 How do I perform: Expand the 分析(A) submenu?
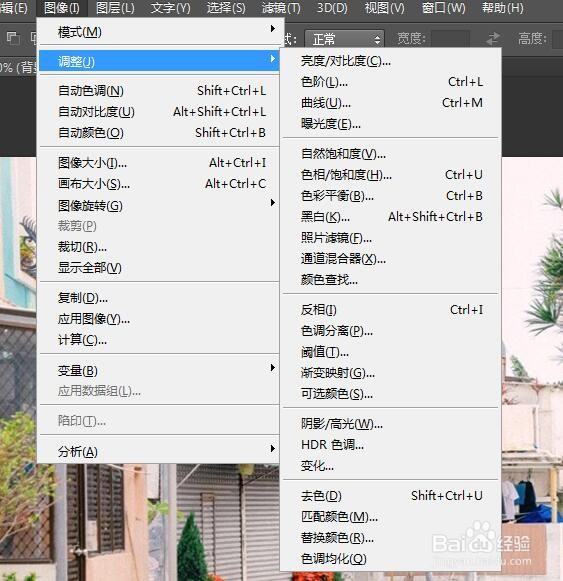click(x=159, y=451)
